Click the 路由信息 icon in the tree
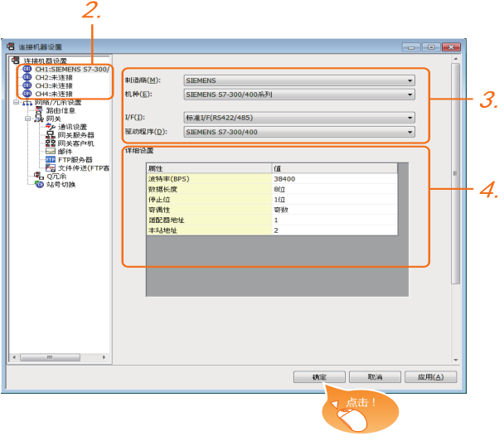This screenshot has height=441, width=504. coord(39,110)
